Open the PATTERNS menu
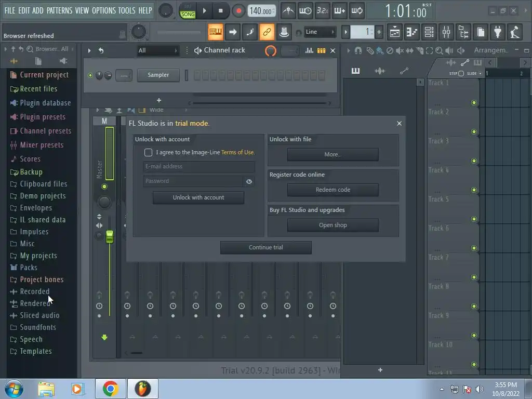This screenshot has height=399, width=532. [x=59, y=10]
